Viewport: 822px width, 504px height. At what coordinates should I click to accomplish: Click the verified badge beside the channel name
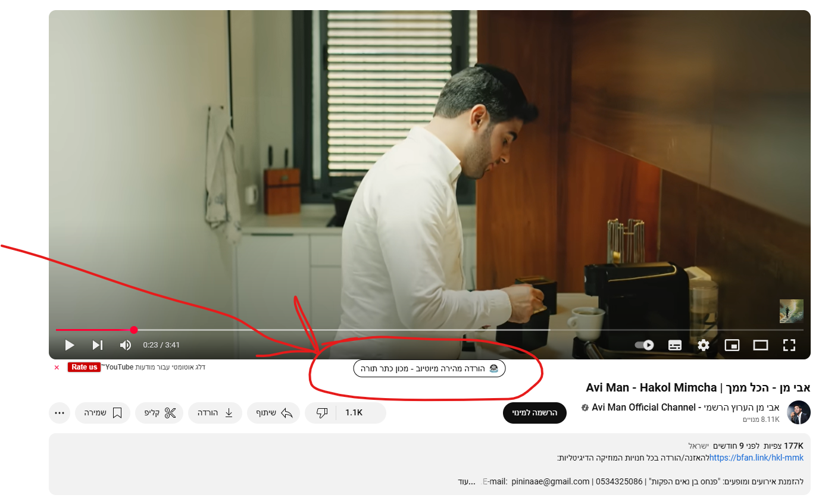tap(585, 408)
